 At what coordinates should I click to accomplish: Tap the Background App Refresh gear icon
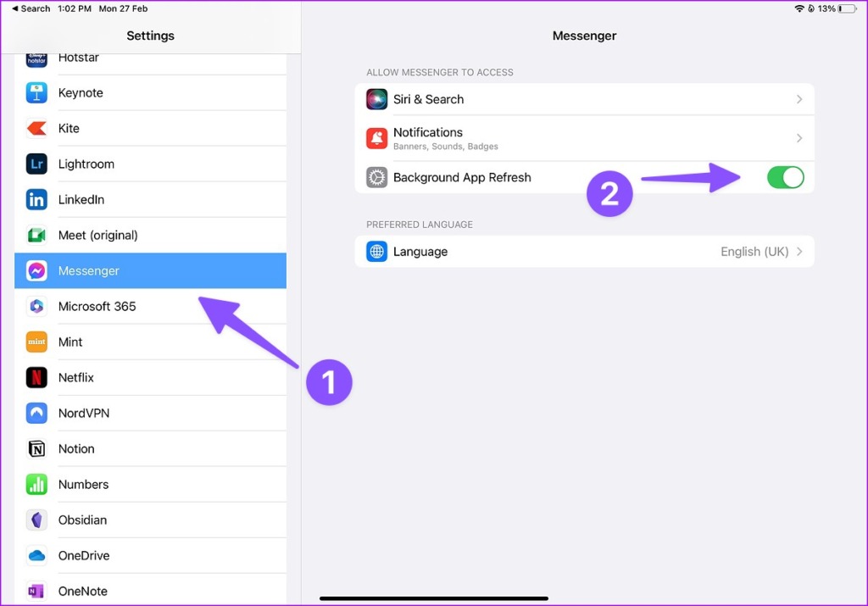pos(376,177)
